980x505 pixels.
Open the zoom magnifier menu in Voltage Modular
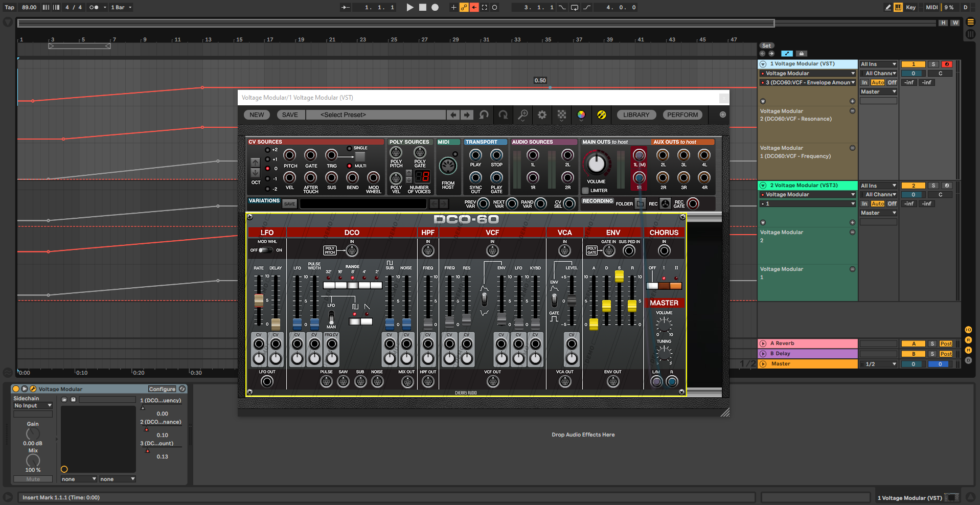(522, 115)
